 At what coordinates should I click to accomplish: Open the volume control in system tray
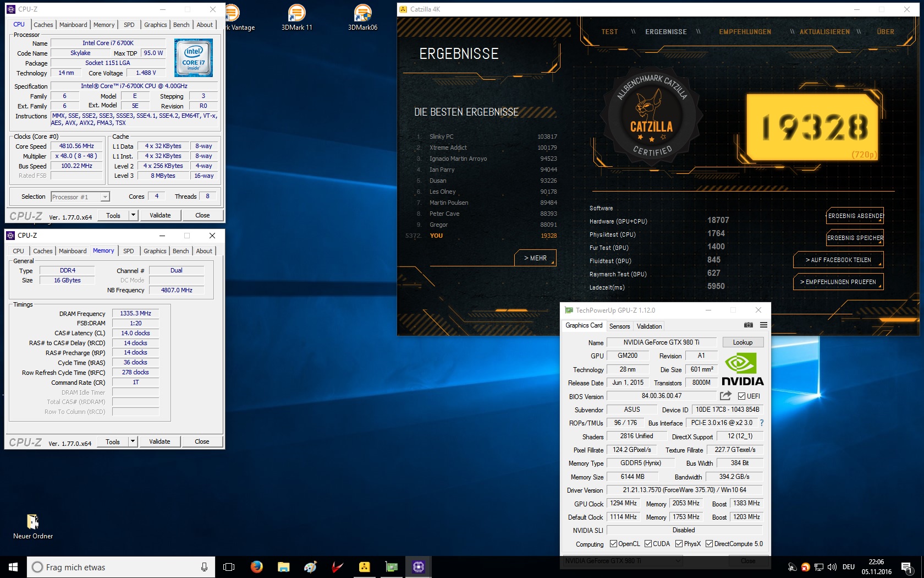pyautogui.click(x=832, y=567)
